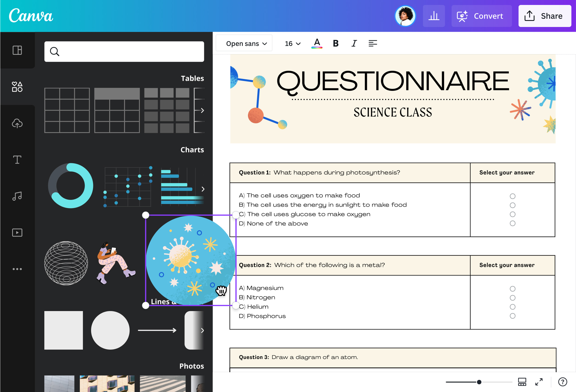Open the chart insights icon next to Convert
This screenshot has width=576, height=392.
434,16
